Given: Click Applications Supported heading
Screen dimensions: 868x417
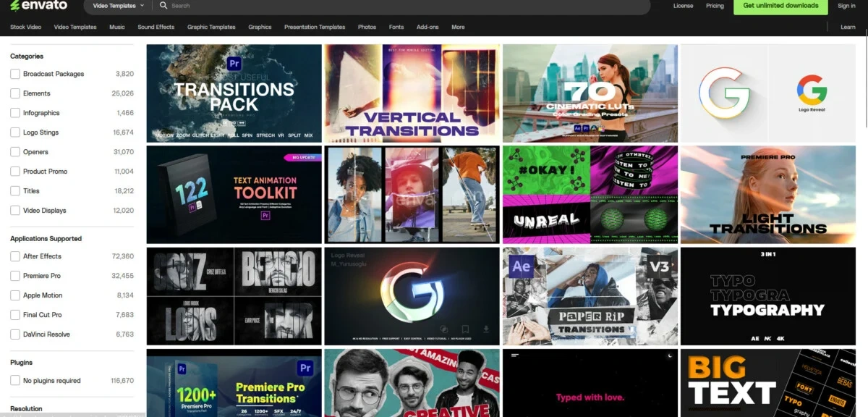Looking at the screenshot, I should tap(46, 238).
